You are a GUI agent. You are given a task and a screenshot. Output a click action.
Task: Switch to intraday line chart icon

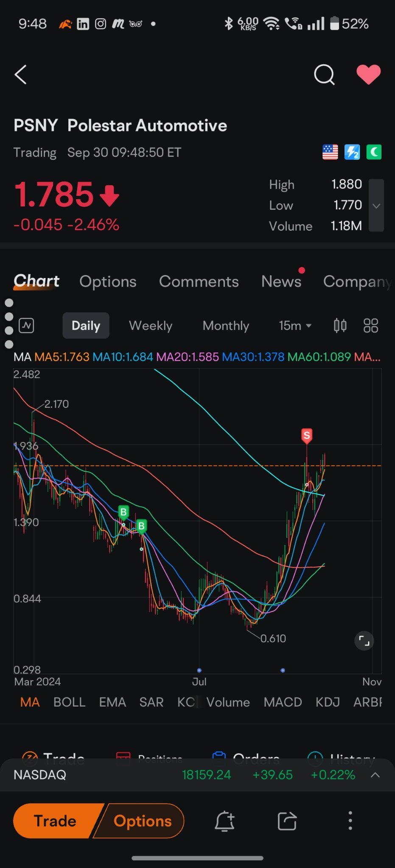click(26, 325)
